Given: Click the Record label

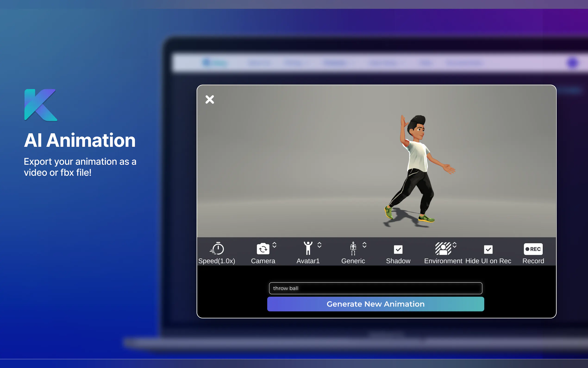Looking at the screenshot, I should (533, 261).
